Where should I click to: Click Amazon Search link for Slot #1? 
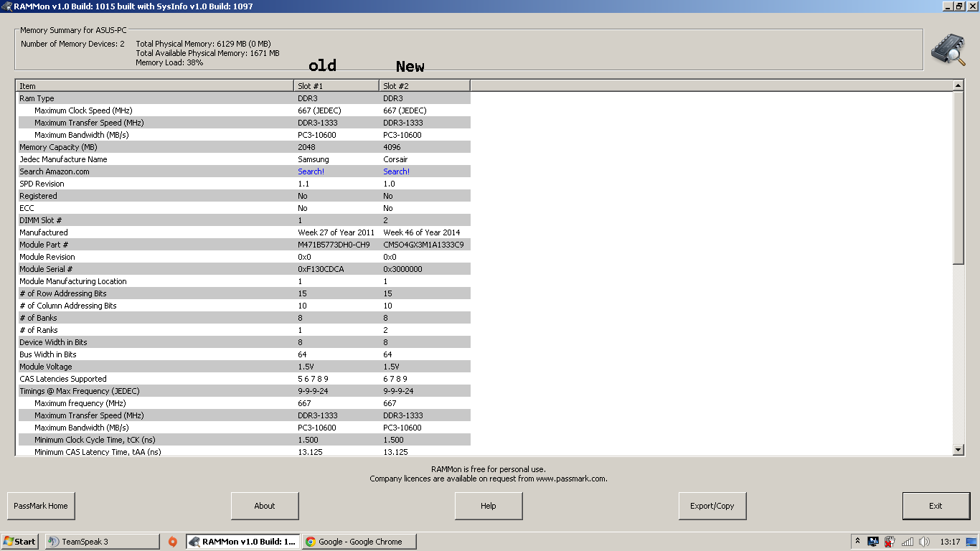pyautogui.click(x=311, y=171)
